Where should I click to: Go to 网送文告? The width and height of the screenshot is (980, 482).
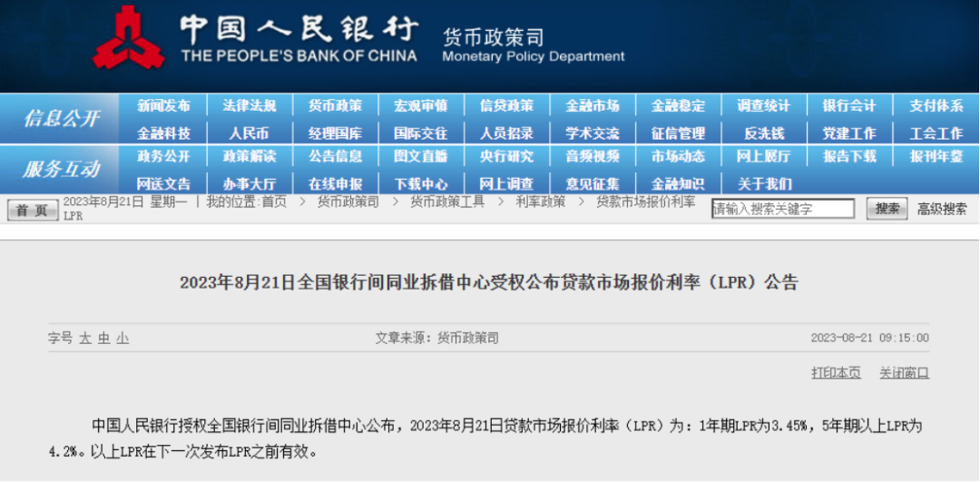coord(163,183)
